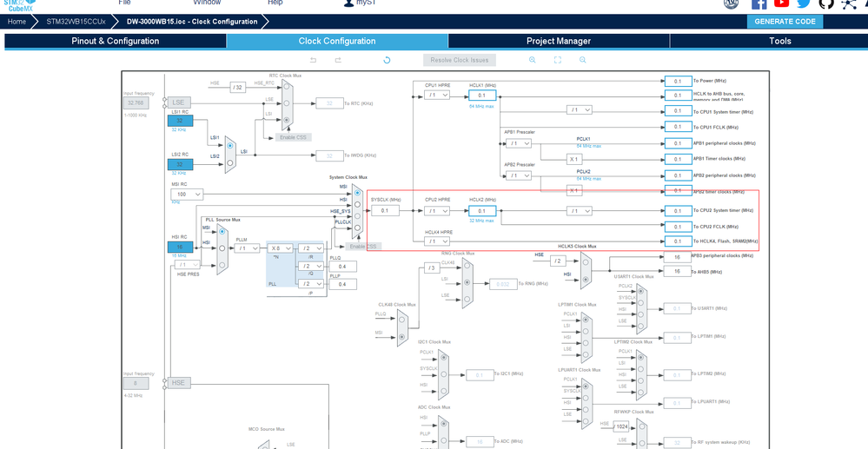
Task: Switch to Tools tab
Action: pyautogui.click(x=780, y=41)
